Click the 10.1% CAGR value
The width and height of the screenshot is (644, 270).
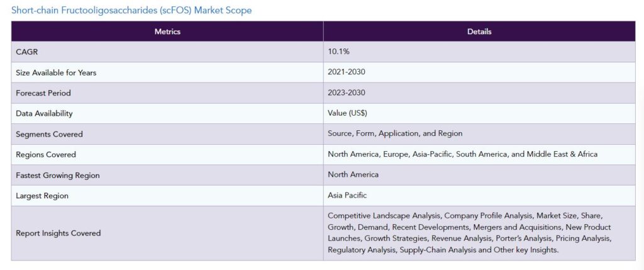[x=338, y=52]
